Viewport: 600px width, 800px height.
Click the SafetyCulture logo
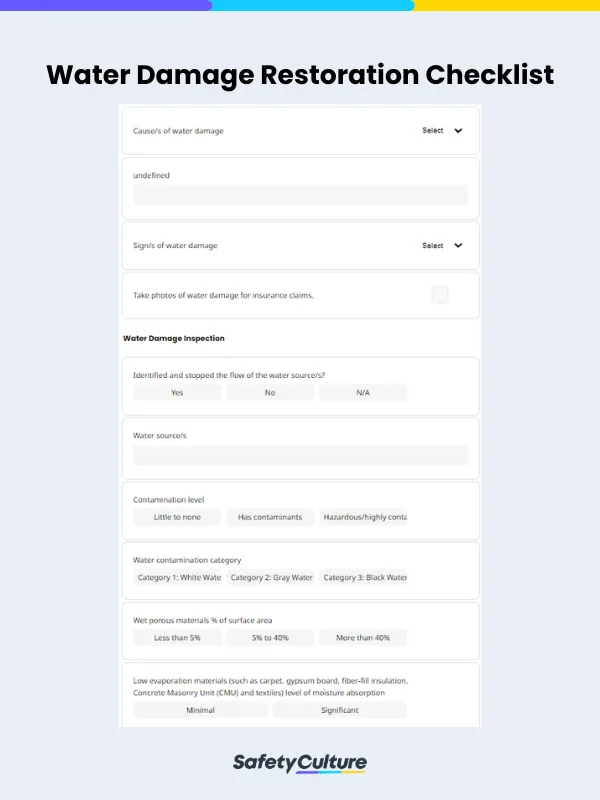click(x=300, y=763)
